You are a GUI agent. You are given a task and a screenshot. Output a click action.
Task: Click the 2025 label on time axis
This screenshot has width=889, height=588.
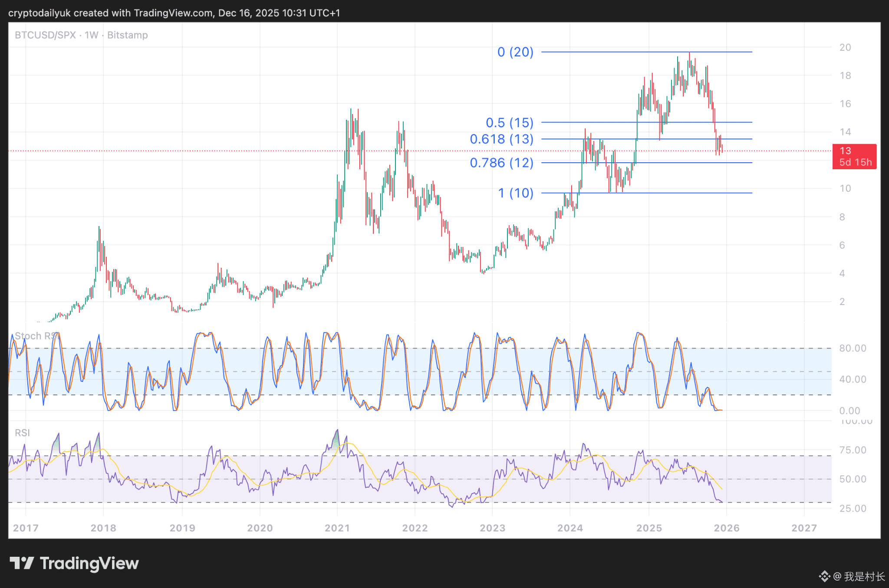[649, 528]
